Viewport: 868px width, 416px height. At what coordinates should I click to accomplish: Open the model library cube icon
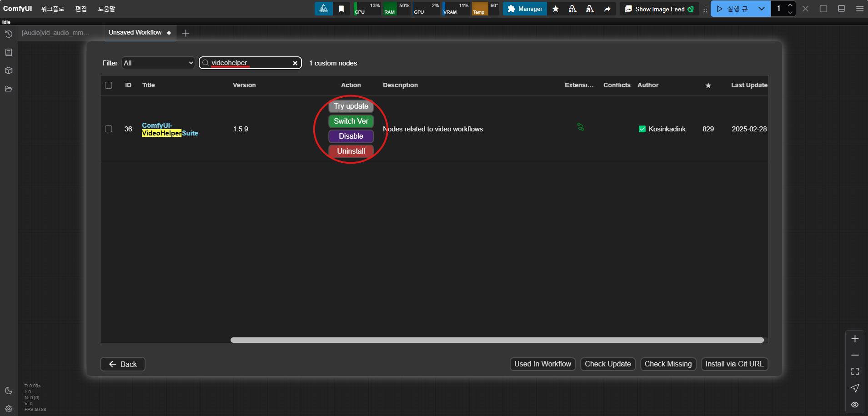pos(8,70)
